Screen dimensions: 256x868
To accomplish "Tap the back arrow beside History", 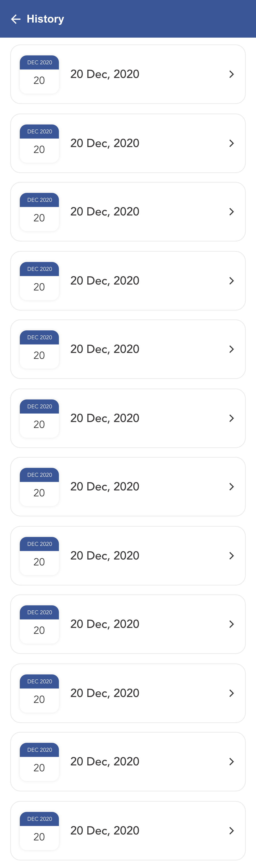I will point(15,19).
